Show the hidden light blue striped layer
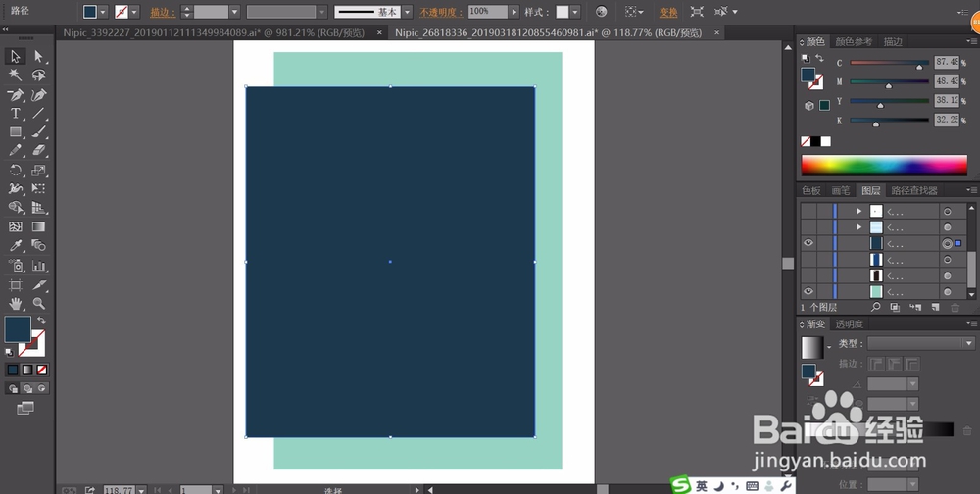The image size is (980, 494). (808, 227)
